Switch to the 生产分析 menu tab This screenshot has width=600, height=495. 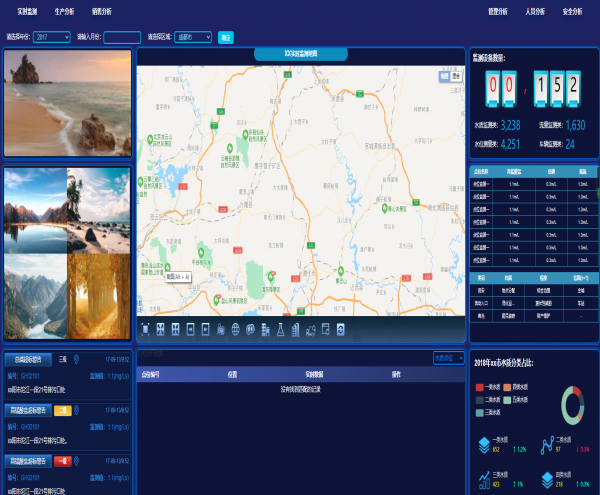click(63, 11)
